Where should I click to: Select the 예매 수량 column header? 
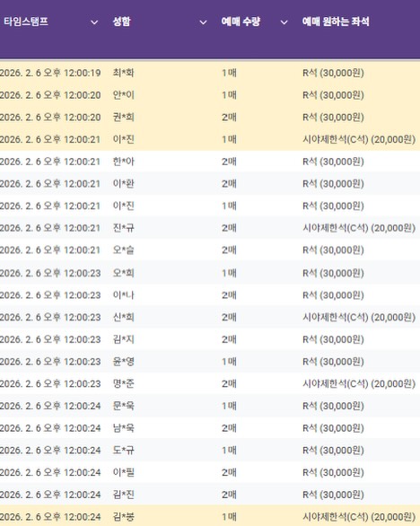241,22
